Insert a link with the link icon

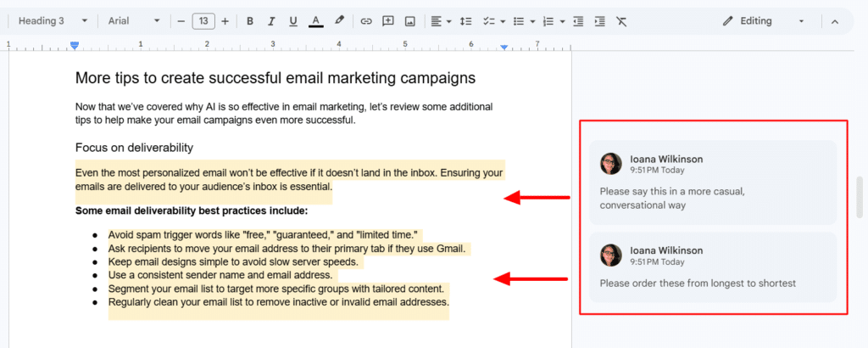click(366, 21)
